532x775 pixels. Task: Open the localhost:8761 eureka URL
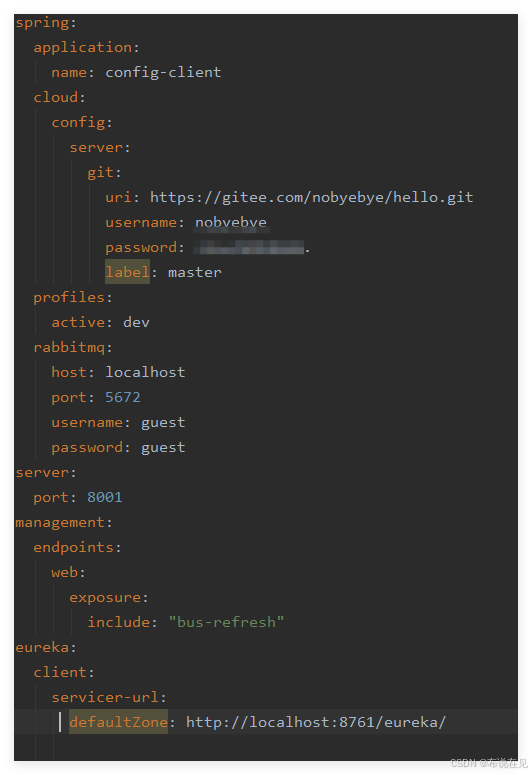[316, 722]
